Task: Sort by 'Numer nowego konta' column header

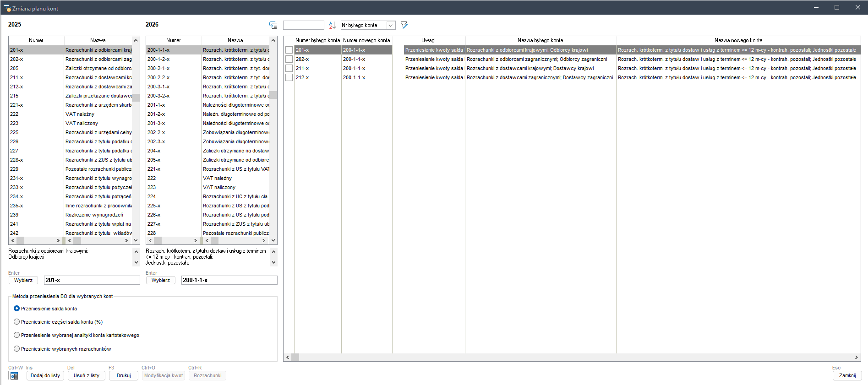Action: 366,40
